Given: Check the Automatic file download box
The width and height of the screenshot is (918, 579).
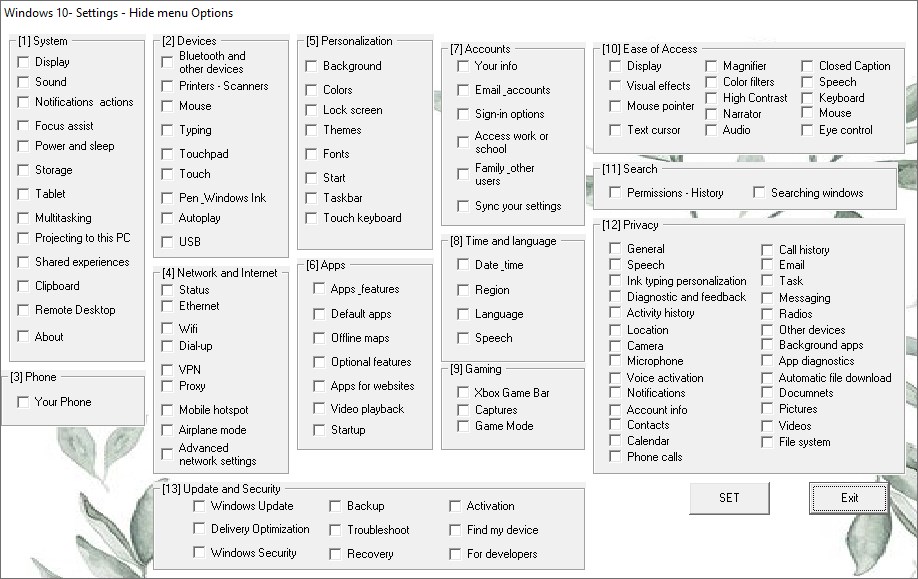Looking at the screenshot, I should 767,378.
